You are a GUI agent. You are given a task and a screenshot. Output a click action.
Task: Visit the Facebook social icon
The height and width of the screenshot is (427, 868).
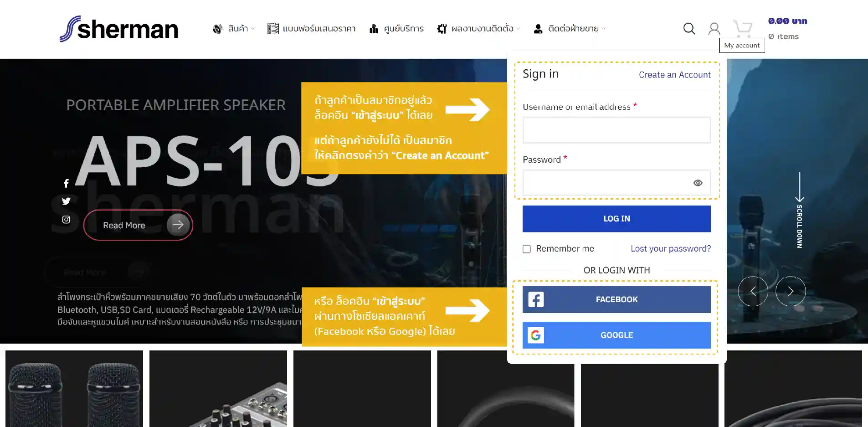coord(66,183)
